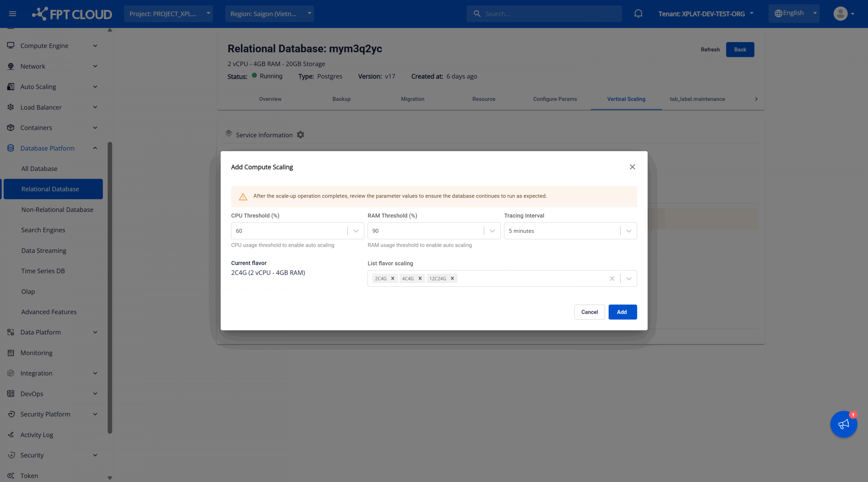Open the CPU Threshold dropdown
Image resolution: width=868 pixels, height=482 pixels.
tap(356, 231)
